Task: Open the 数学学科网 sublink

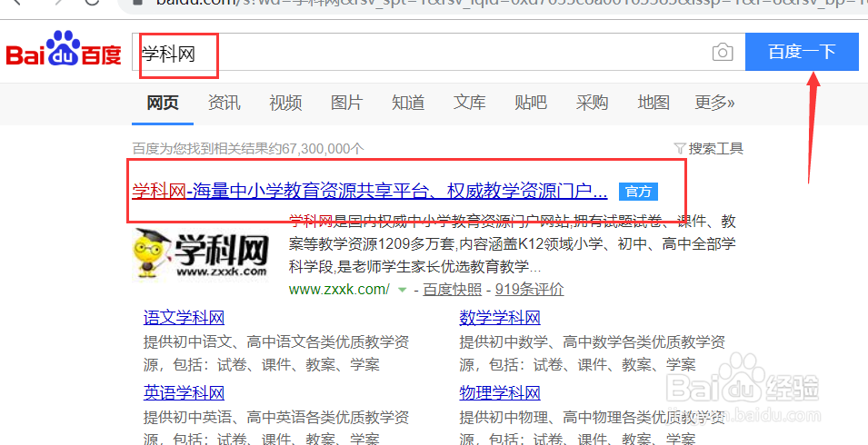Action: click(x=500, y=318)
